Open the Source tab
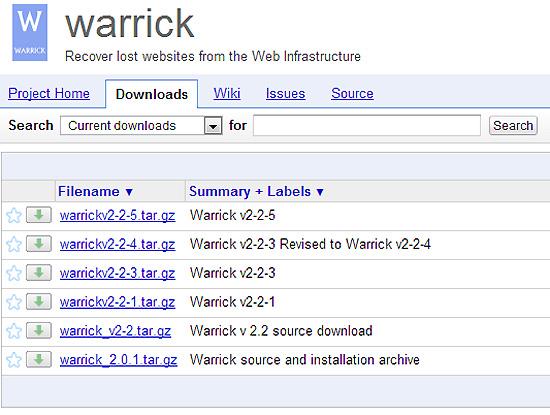This screenshot has width=550, height=415. click(x=352, y=94)
